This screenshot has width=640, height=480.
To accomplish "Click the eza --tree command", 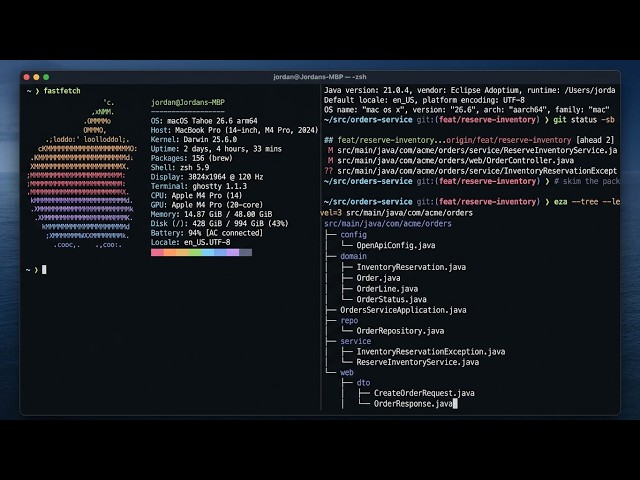I will click(x=587, y=202).
